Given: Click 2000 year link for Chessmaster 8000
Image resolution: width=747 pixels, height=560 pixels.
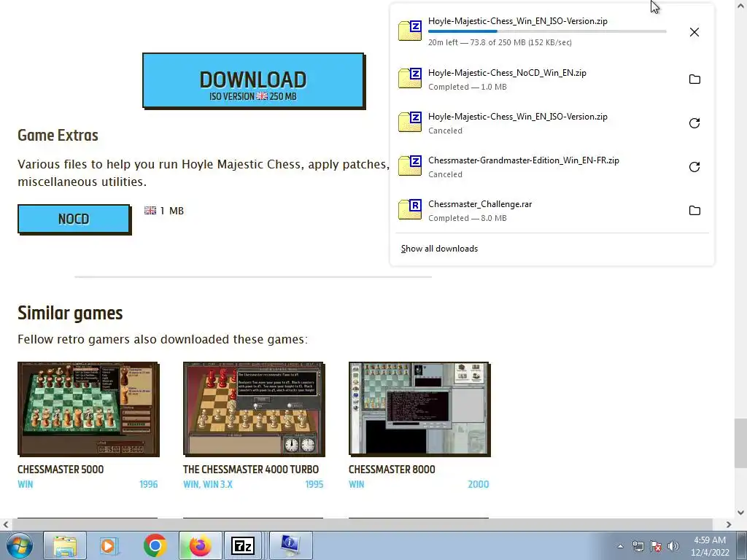Looking at the screenshot, I should click(x=479, y=484).
